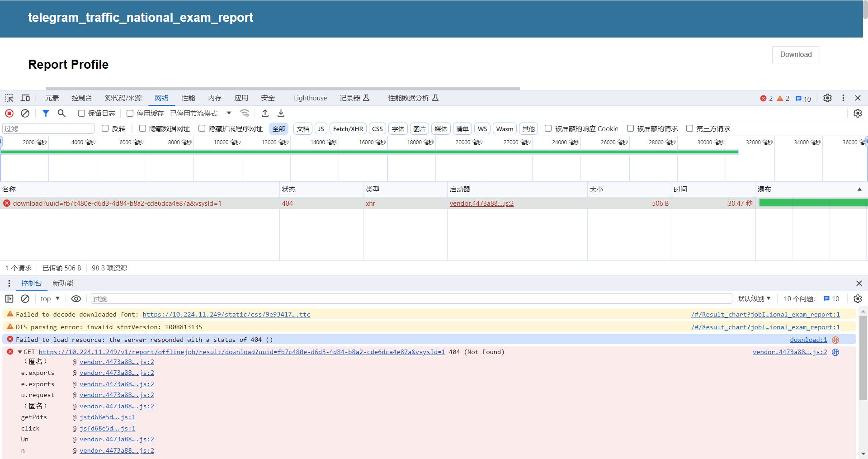The width and height of the screenshot is (868, 459).
Task: Open vendor.4473a88 initiator link in network row
Action: tap(481, 203)
